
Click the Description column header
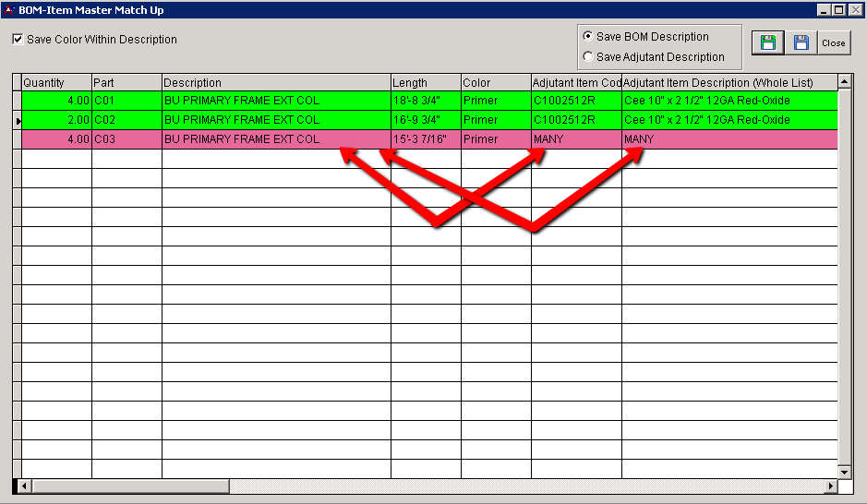point(276,83)
